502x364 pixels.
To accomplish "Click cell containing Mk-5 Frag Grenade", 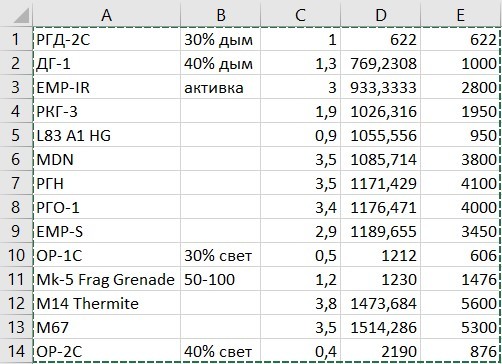I will tap(107, 279).
